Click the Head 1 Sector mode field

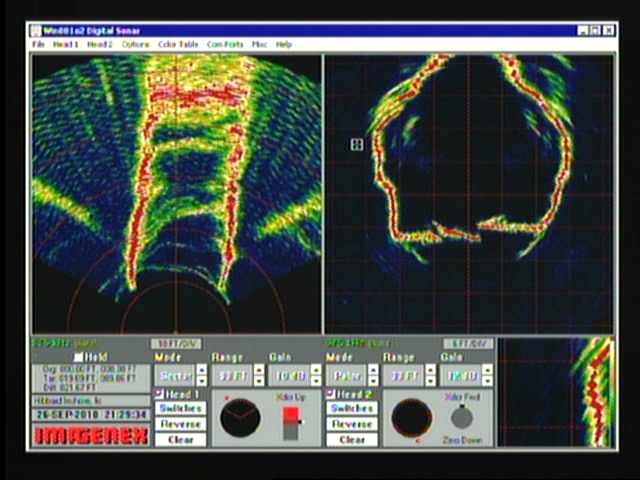[176, 376]
